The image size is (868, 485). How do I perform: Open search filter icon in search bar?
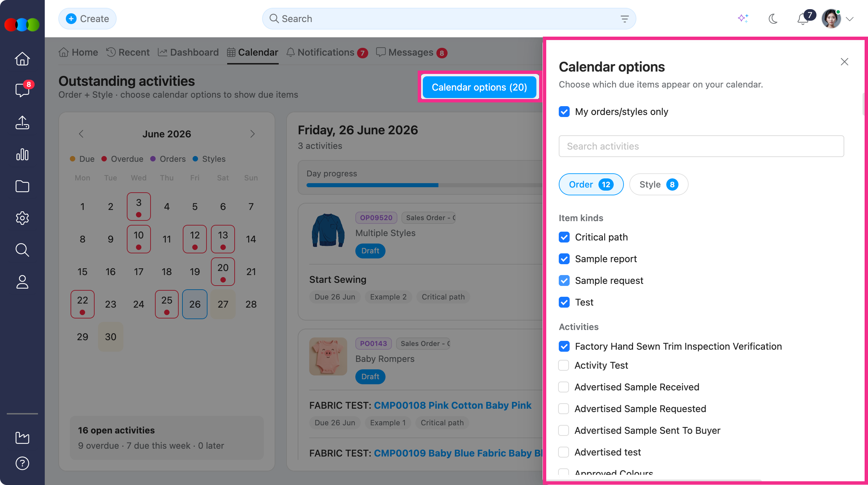click(x=625, y=19)
